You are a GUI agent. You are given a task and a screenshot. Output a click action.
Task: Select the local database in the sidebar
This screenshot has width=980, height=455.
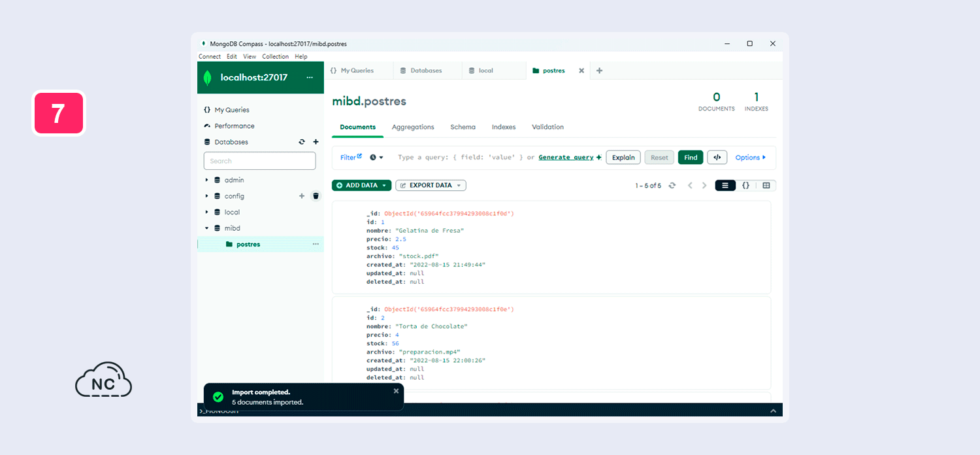(x=232, y=212)
